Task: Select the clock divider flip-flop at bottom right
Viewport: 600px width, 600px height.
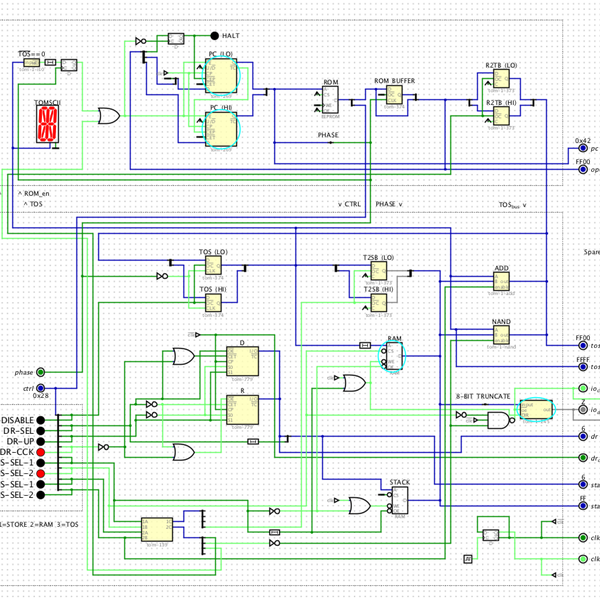Action: click(x=491, y=535)
